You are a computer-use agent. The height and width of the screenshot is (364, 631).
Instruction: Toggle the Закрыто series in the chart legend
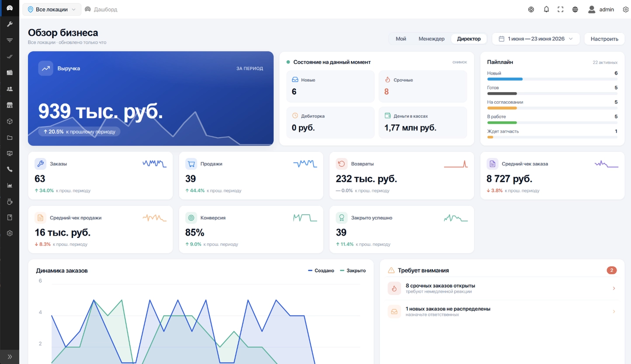(353, 271)
